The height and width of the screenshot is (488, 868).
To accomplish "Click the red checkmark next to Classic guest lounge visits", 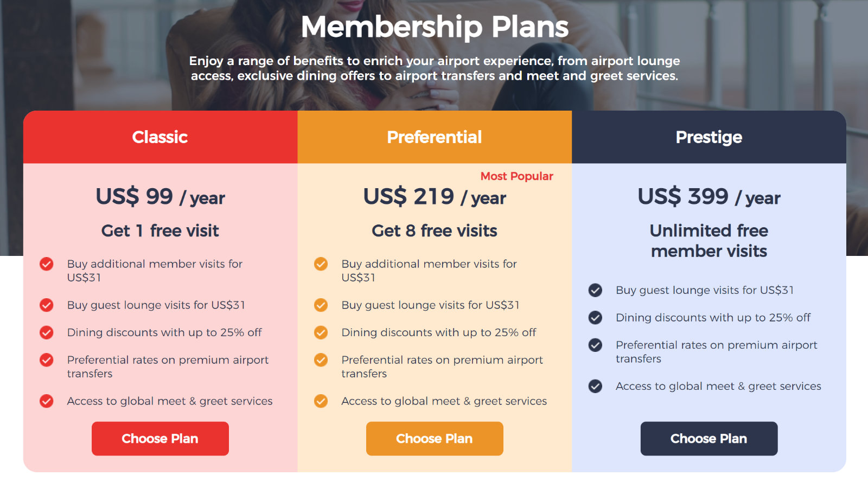I will pyautogui.click(x=47, y=305).
